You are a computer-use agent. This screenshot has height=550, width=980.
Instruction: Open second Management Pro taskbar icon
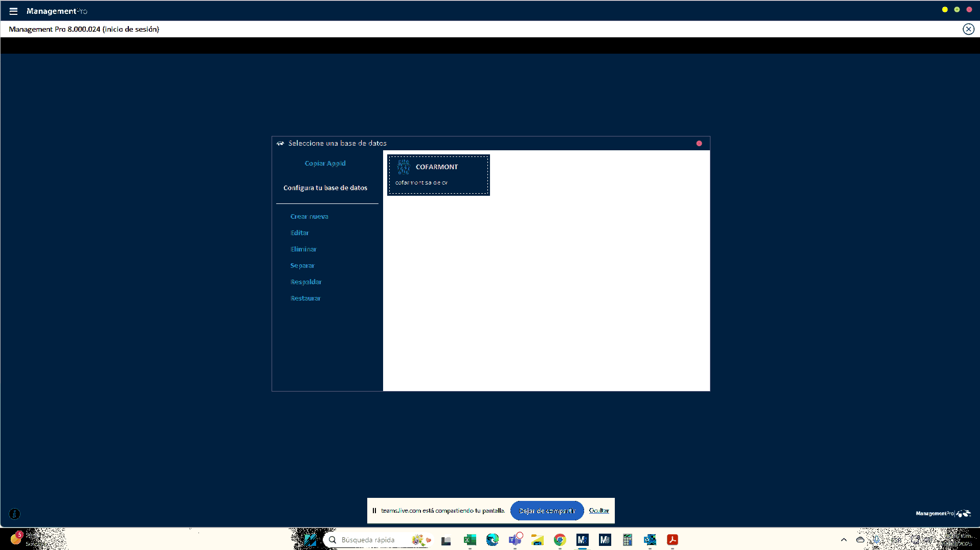click(605, 540)
